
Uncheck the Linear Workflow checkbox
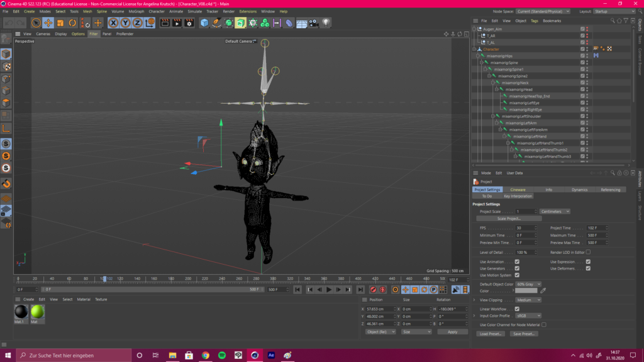[x=517, y=309]
